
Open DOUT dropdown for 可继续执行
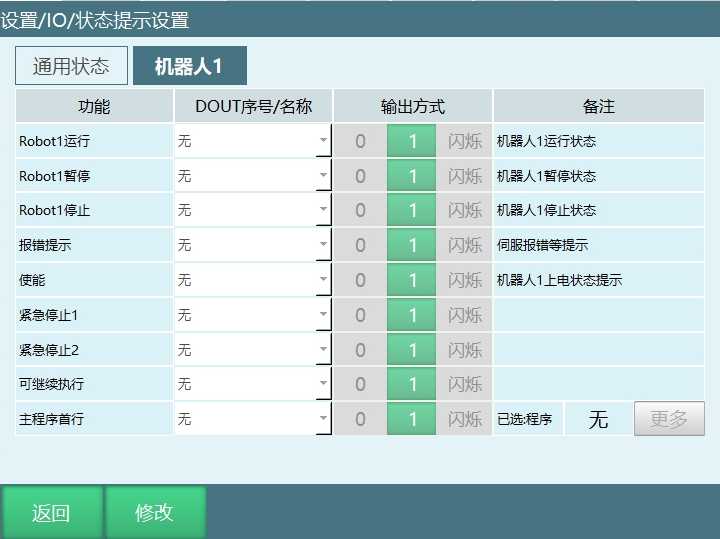tap(253, 384)
